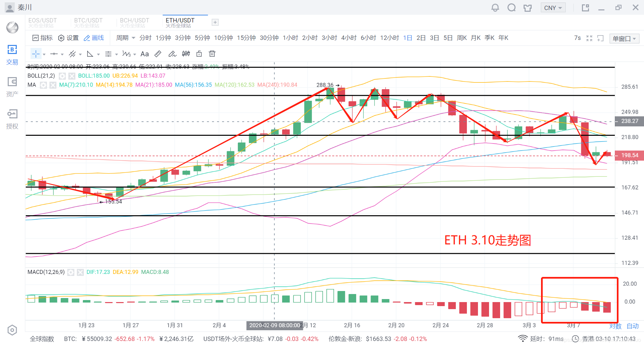Select the Fibonacci lines tool
644x346 pixels.
coord(108,54)
